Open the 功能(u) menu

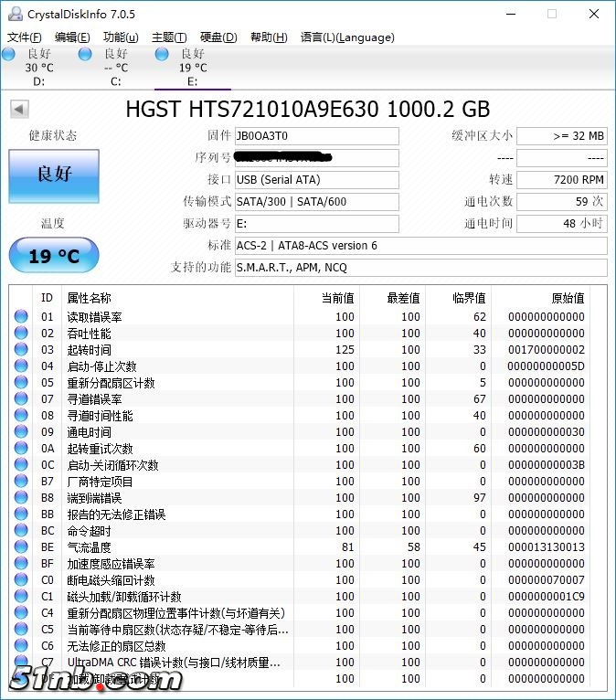pyautogui.click(x=121, y=37)
